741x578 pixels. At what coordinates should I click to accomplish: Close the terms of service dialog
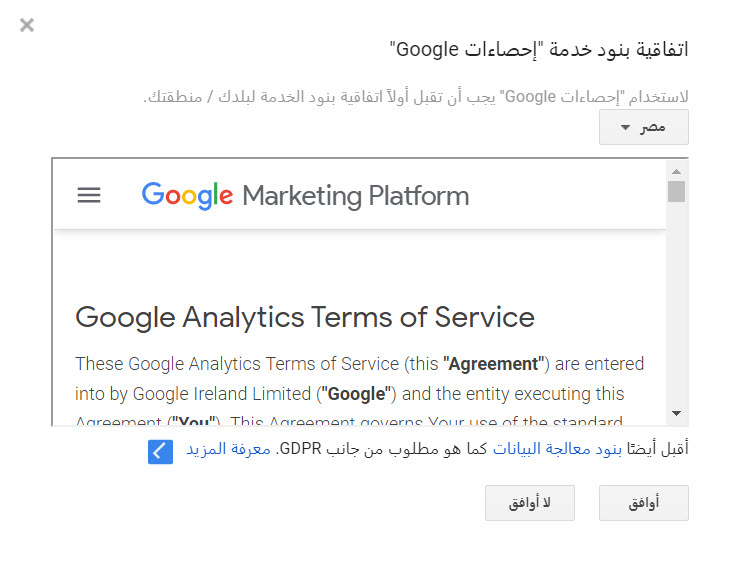[x=27, y=25]
